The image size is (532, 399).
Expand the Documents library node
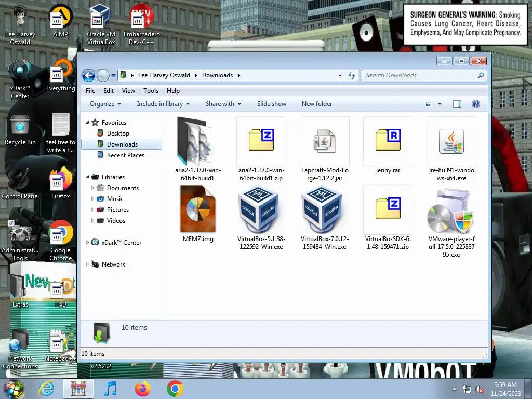coord(92,188)
